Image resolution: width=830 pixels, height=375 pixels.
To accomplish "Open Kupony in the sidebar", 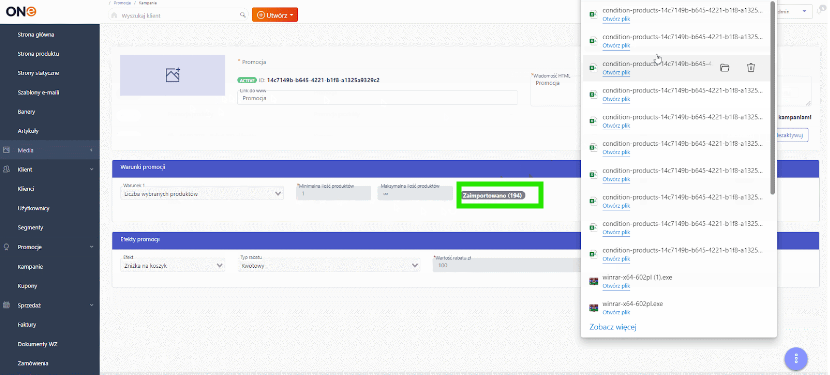I will (28, 286).
